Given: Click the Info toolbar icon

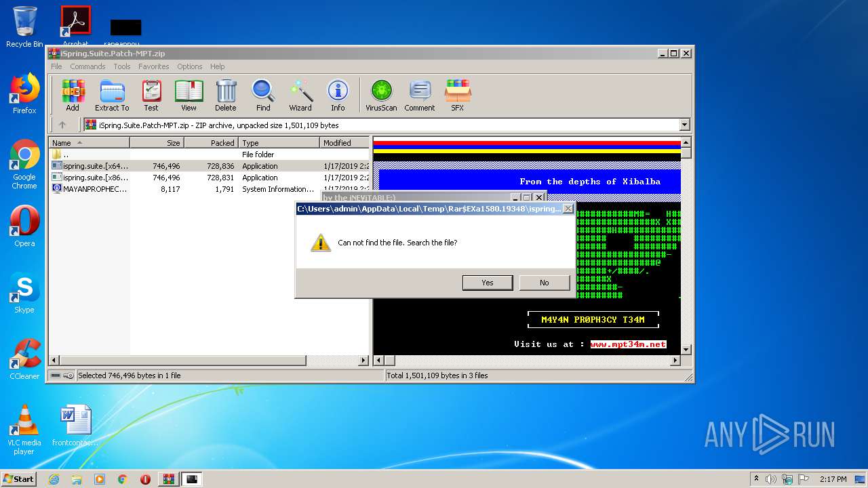Looking at the screenshot, I should tap(338, 95).
